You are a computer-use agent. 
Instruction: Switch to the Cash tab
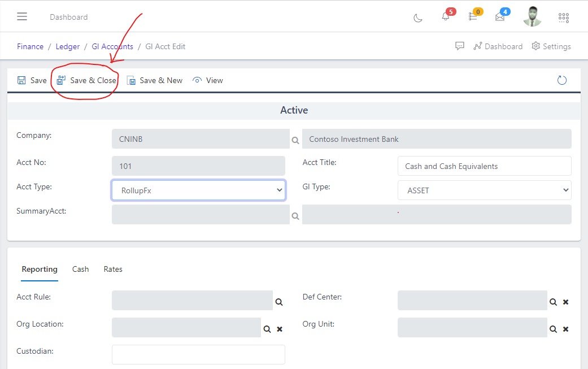80,269
